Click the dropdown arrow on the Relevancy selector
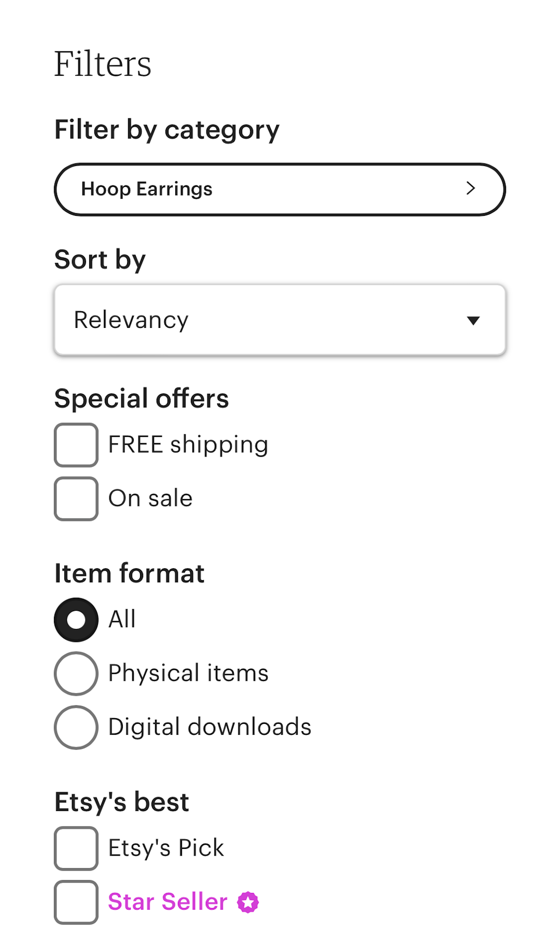 473,320
